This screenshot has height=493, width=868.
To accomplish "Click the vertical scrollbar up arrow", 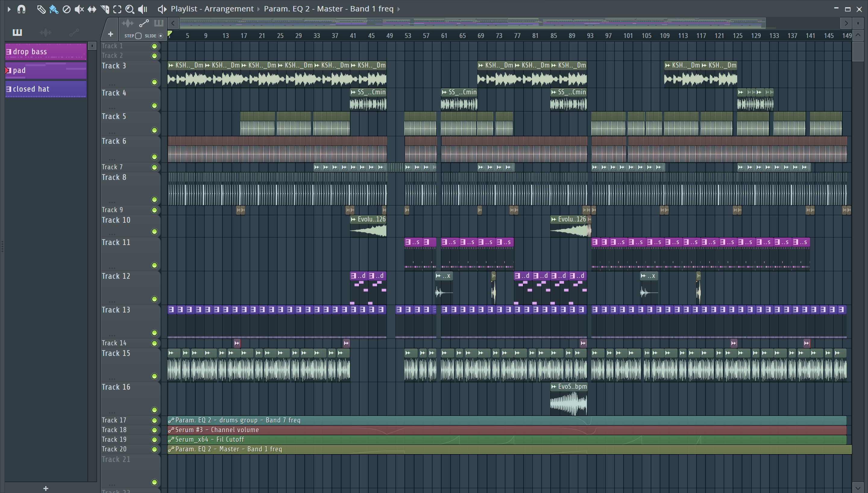I will coord(858,35).
